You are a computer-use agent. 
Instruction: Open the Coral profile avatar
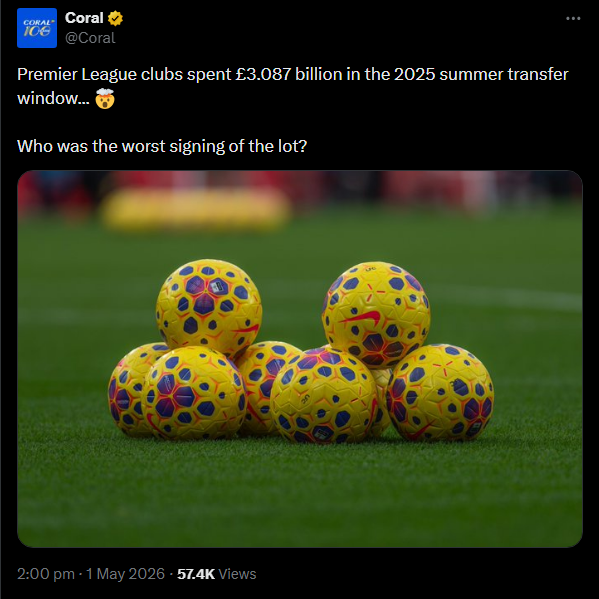tap(37, 28)
